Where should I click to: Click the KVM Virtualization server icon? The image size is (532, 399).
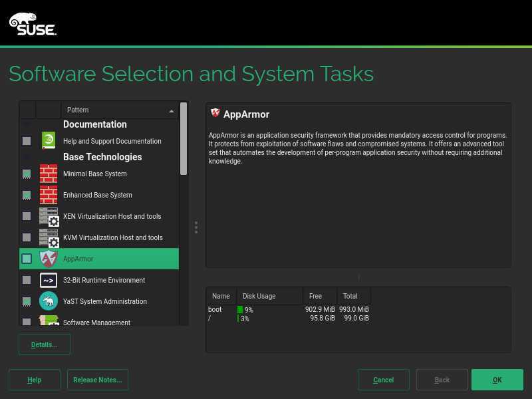tap(49, 237)
